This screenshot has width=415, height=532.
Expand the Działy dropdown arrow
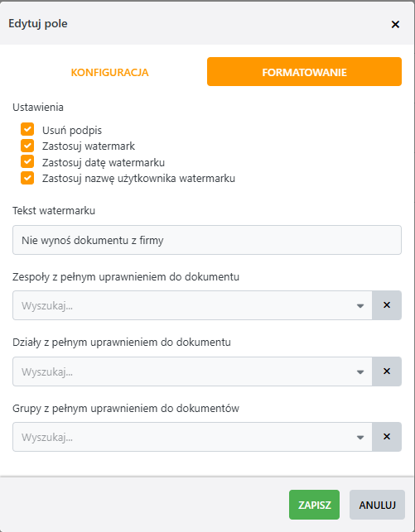pyautogui.click(x=360, y=371)
